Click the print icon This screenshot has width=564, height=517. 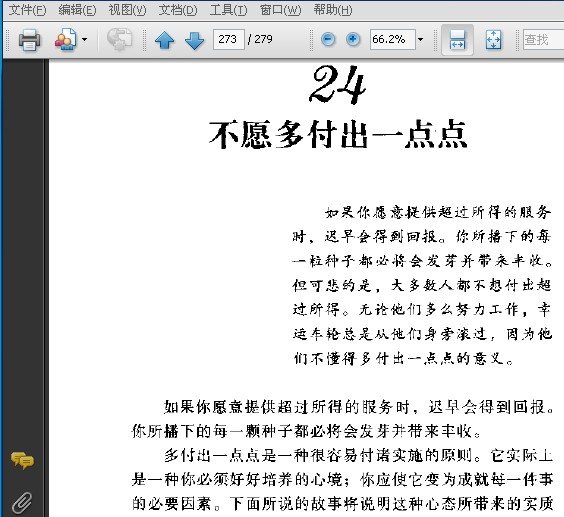pos(29,40)
